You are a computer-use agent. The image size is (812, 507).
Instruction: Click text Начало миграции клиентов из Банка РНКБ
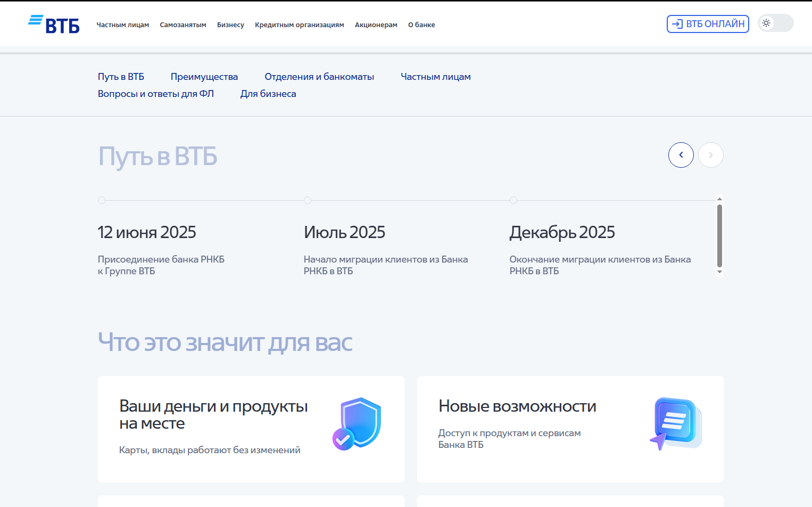click(386, 265)
